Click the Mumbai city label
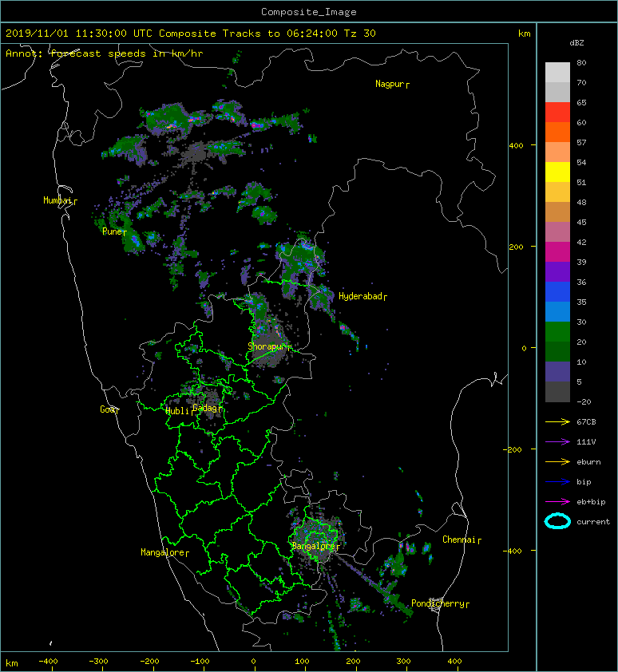 tap(60, 200)
